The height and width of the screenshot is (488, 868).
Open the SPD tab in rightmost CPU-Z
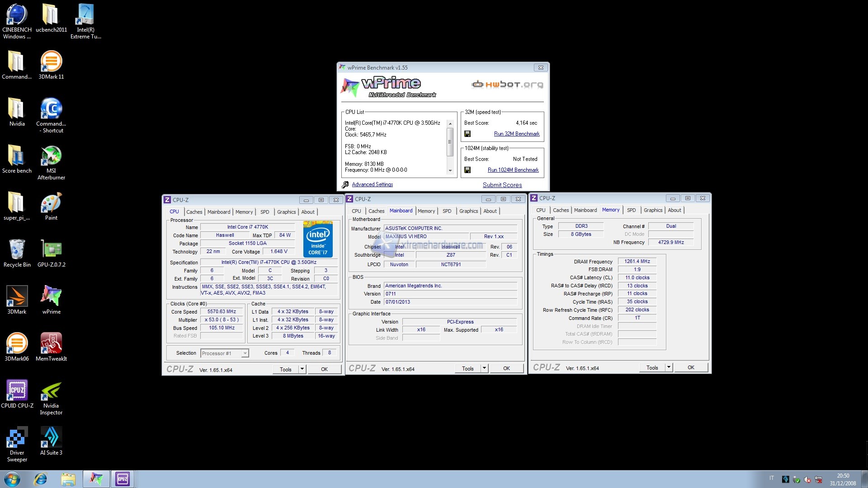coord(632,210)
